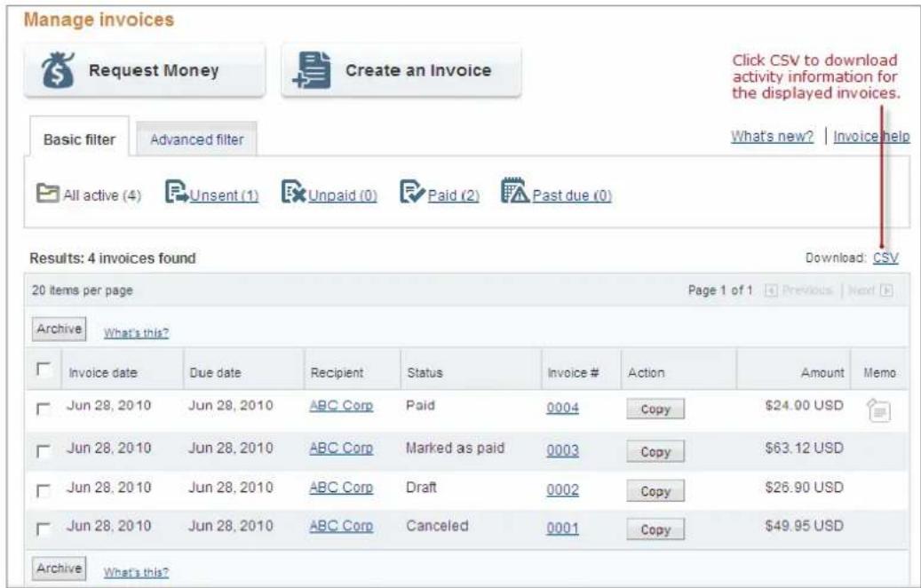Click the Next page arrow icon

pyautogui.click(x=887, y=290)
